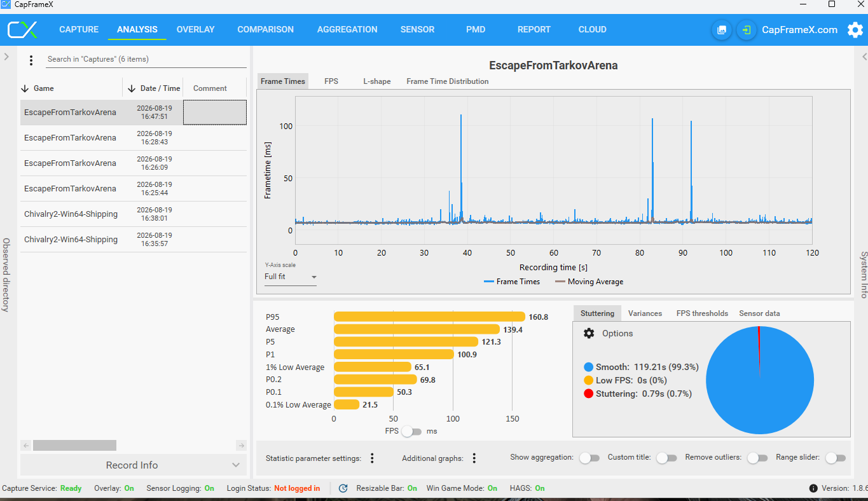Open Stuttering Options gear icon
Image resolution: width=868 pixels, height=501 pixels.
coord(589,333)
